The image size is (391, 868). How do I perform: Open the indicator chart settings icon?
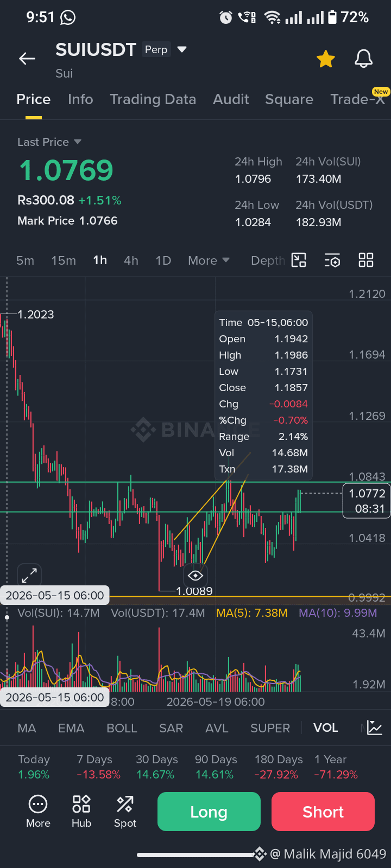(375, 727)
